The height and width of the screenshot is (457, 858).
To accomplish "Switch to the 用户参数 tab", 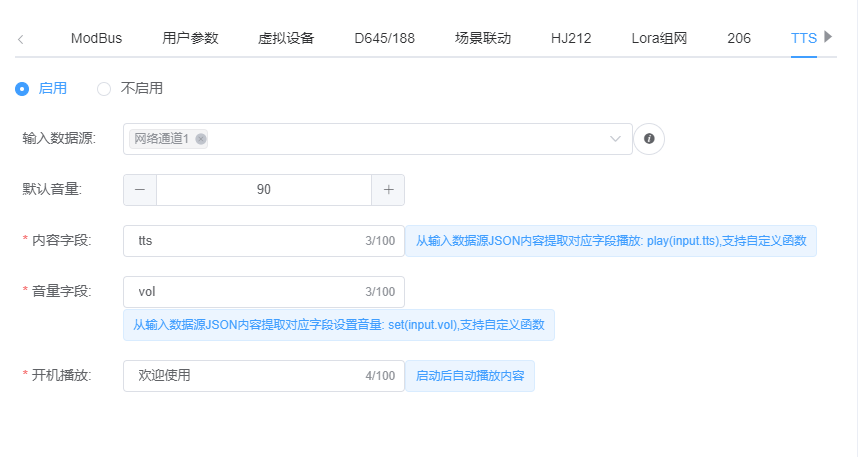I will [190, 38].
